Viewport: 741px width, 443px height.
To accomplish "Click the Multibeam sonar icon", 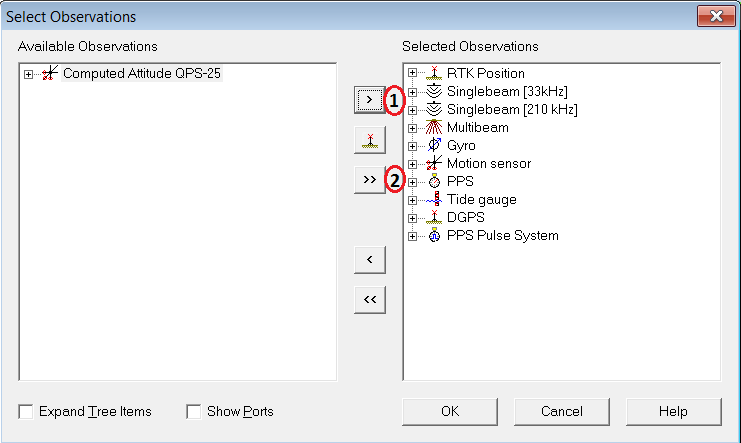I will [x=434, y=127].
